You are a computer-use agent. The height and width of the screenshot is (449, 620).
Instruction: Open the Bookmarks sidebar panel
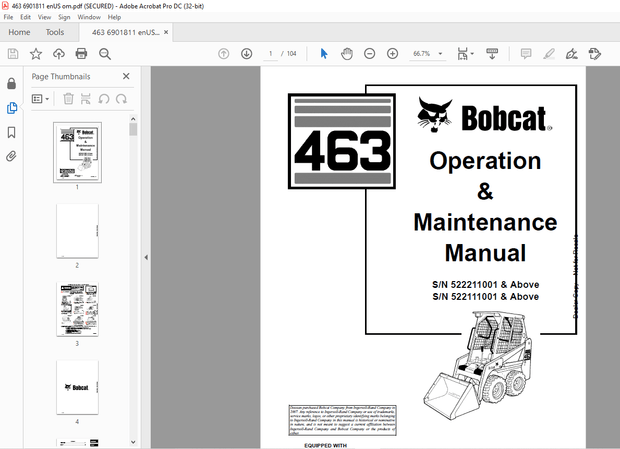point(11,132)
